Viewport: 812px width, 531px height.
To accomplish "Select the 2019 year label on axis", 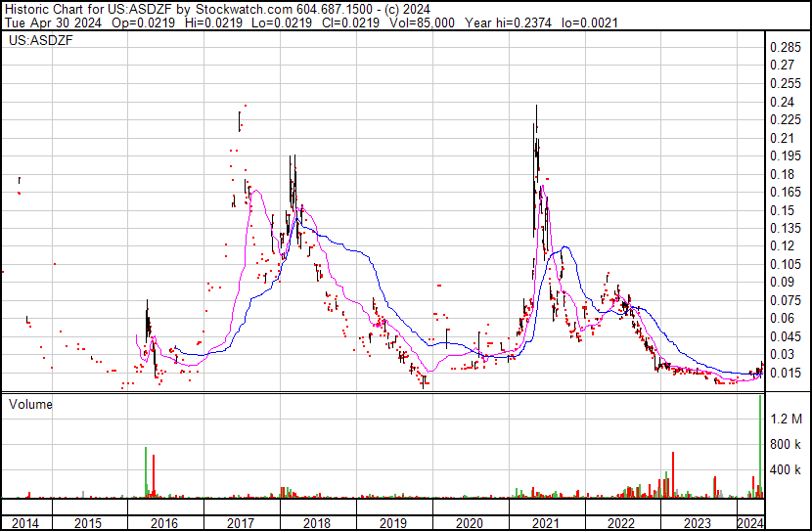I will (x=393, y=523).
